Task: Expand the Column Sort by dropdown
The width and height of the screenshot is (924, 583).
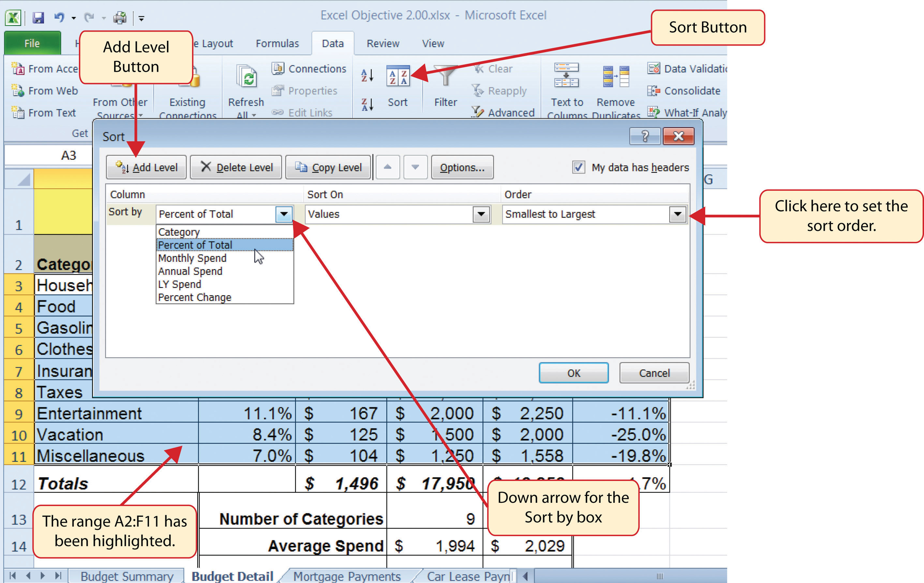Action: pyautogui.click(x=285, y=214)
